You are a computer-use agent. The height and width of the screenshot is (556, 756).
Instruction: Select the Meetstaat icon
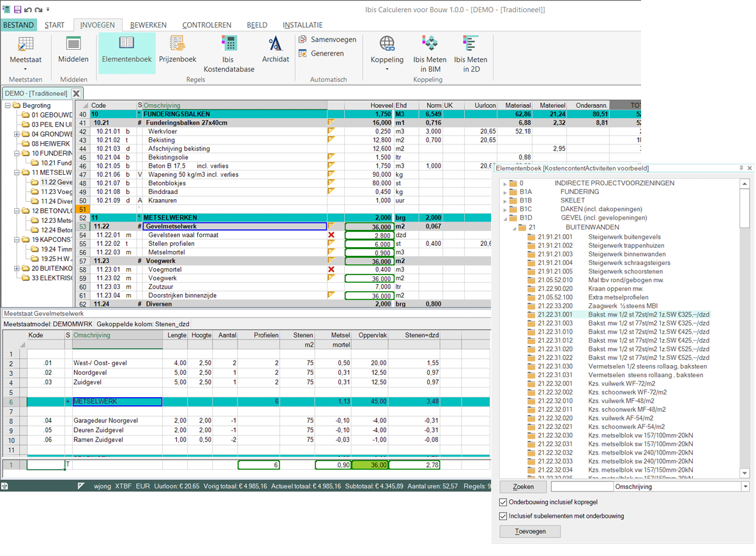coord(26,51)
